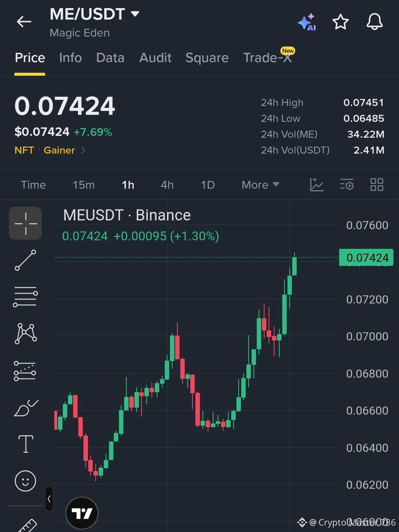Open chart settings list icon

[x=347, y=185]
